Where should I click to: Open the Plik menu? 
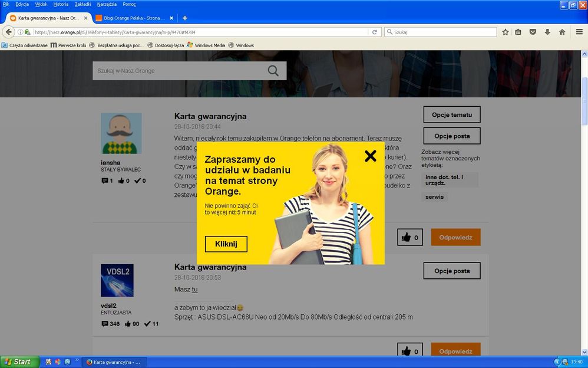click(x=6, y=5)
